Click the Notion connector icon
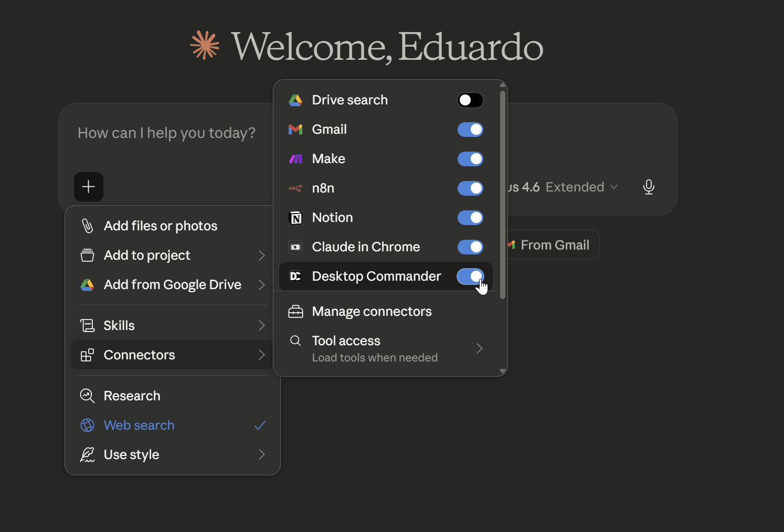 click(x=295, y=218)
